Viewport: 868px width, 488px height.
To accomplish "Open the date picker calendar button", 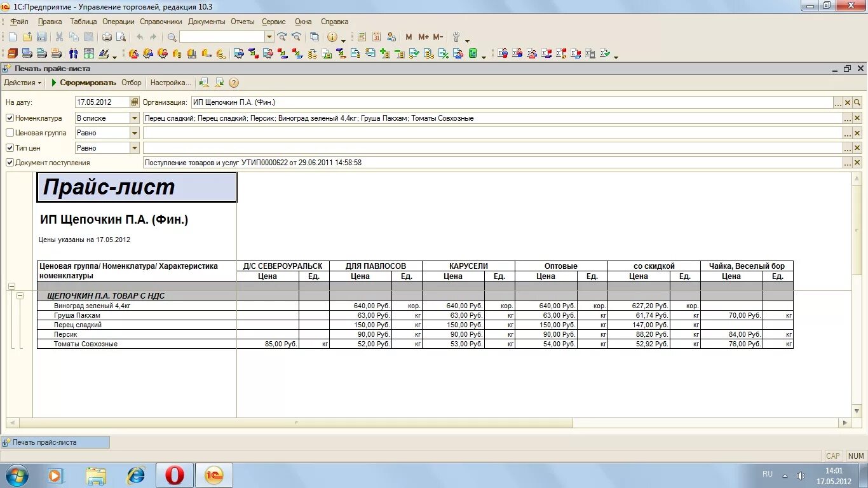I will [135, 102].
